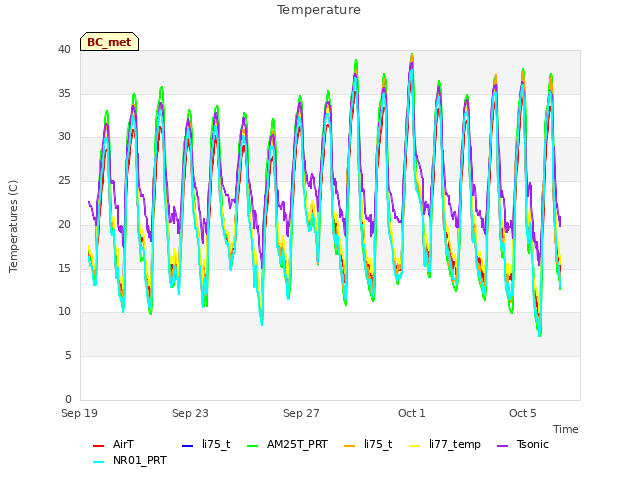Click the 25 y-axis tick label
Screen dimensions: 640x480
point(64,180)
